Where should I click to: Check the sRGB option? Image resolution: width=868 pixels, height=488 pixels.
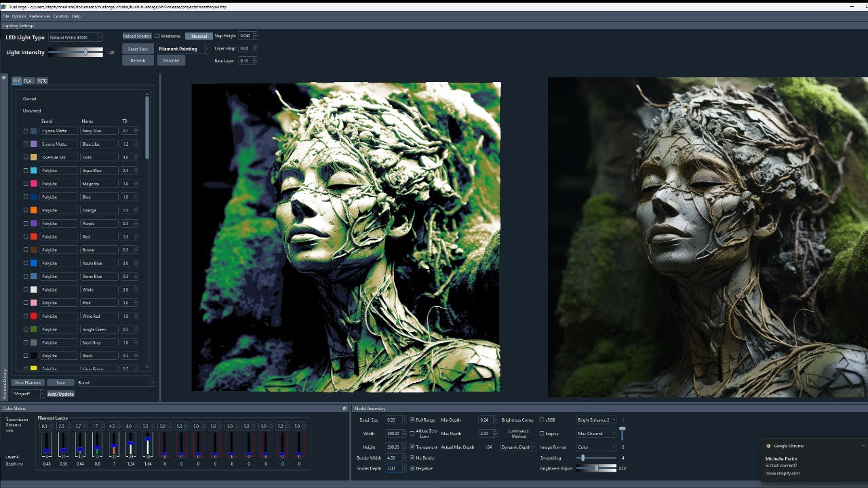[542, 420]
